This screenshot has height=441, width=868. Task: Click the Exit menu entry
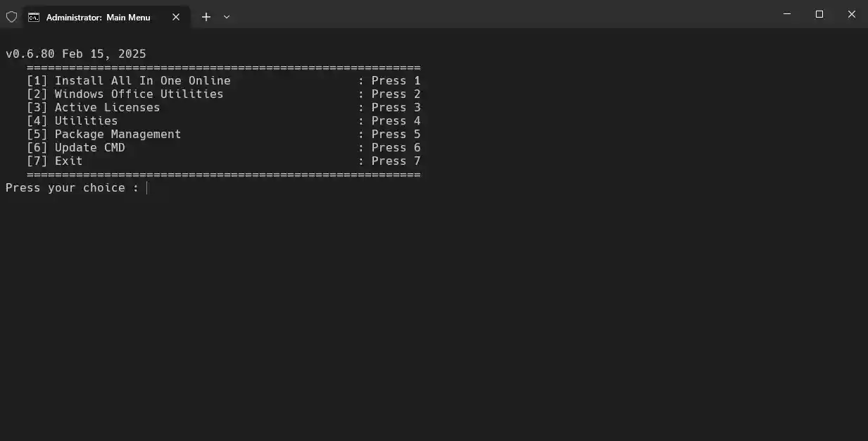tap(68, 161)
